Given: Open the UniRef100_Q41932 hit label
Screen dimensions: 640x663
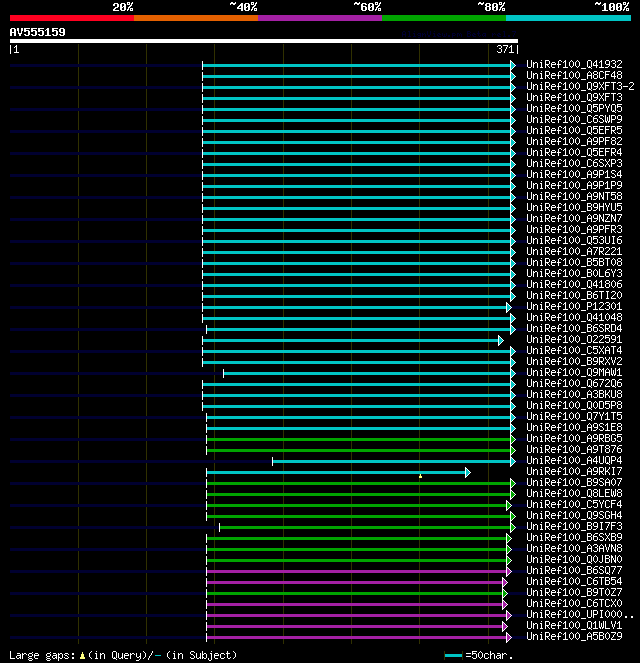Looking at the screenshot, I should point(574,64).
